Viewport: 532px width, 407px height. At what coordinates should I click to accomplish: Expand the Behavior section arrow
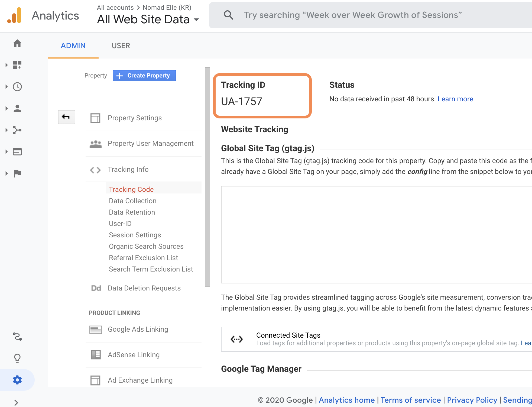pos(7,152)
